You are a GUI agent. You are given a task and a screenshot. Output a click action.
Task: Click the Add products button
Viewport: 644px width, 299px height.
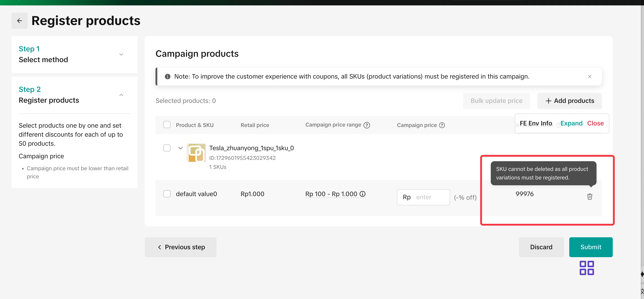(x=569, y=101)
